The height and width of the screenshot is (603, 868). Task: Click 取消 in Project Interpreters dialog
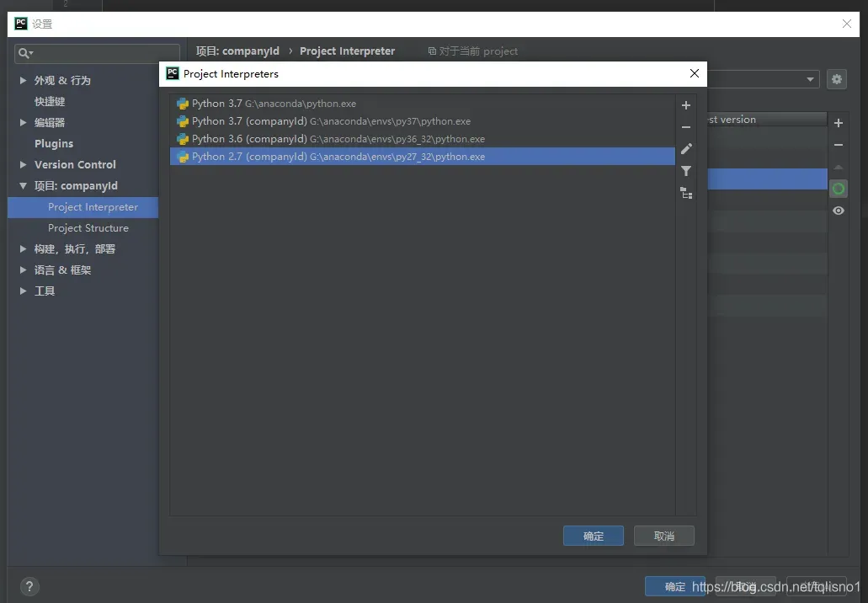click(x=663, y=536)
